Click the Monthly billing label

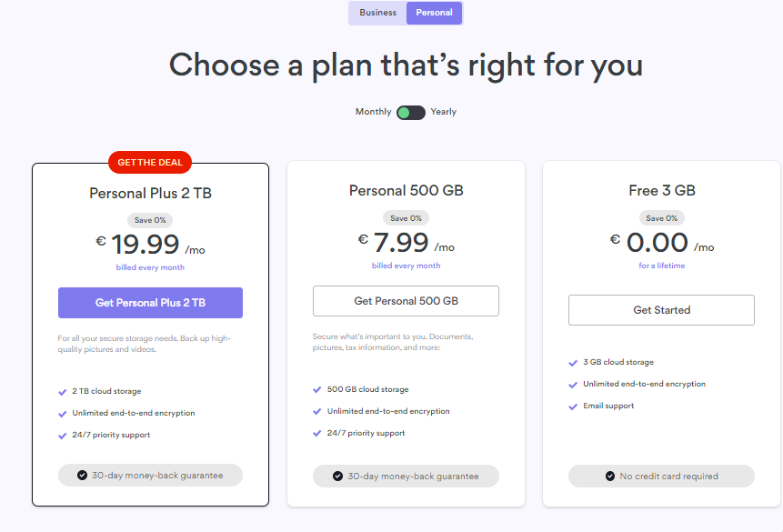point(373,112)
